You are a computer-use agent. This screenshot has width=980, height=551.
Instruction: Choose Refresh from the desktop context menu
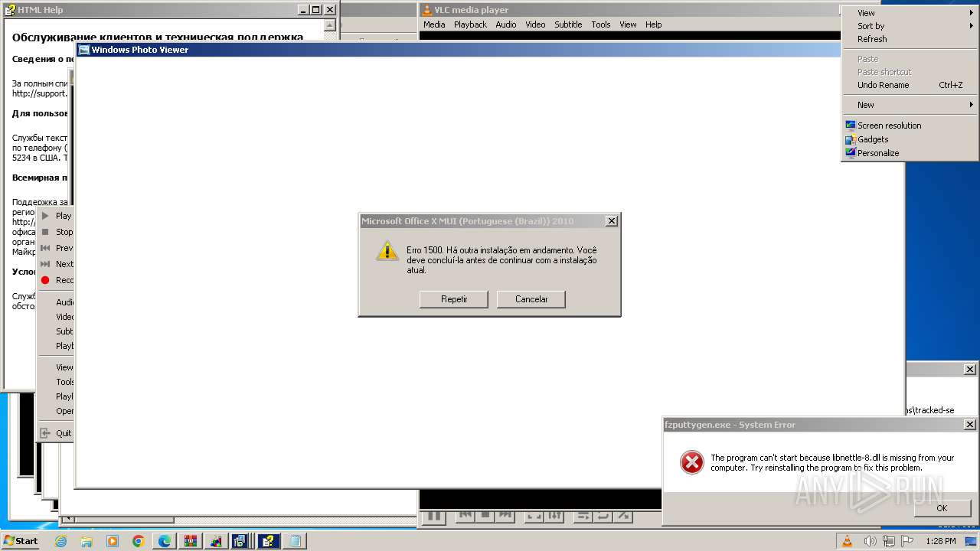910,39
